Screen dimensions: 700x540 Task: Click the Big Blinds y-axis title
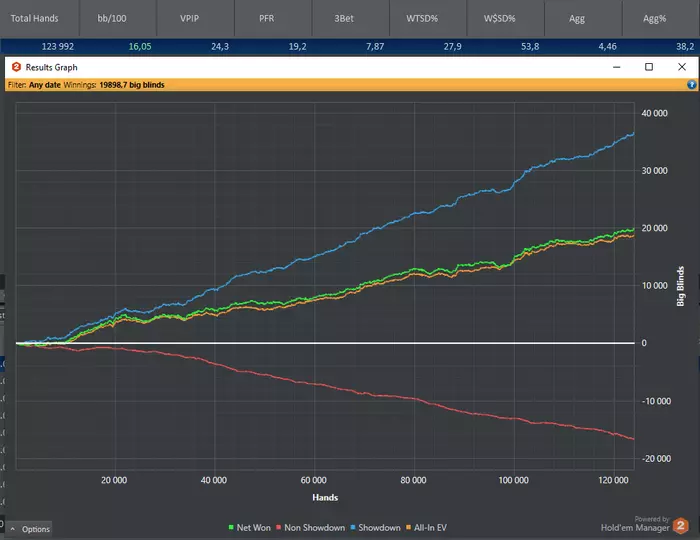pos(680,286)
